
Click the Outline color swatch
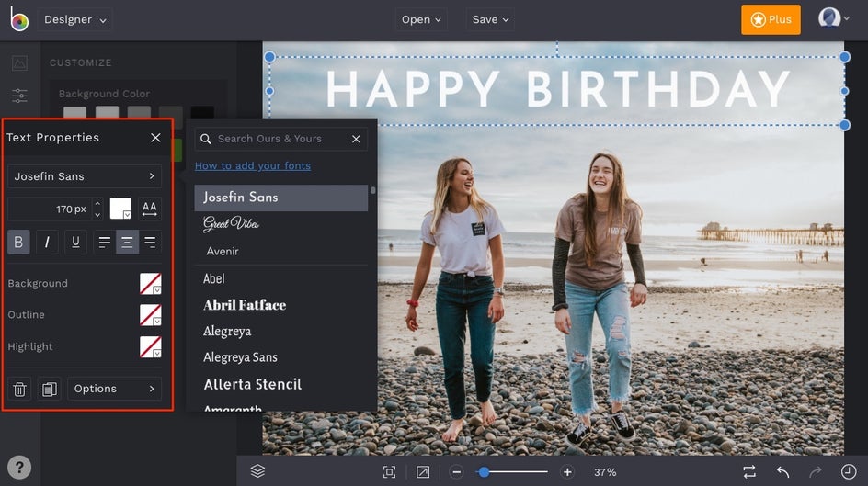pos(150,315)
